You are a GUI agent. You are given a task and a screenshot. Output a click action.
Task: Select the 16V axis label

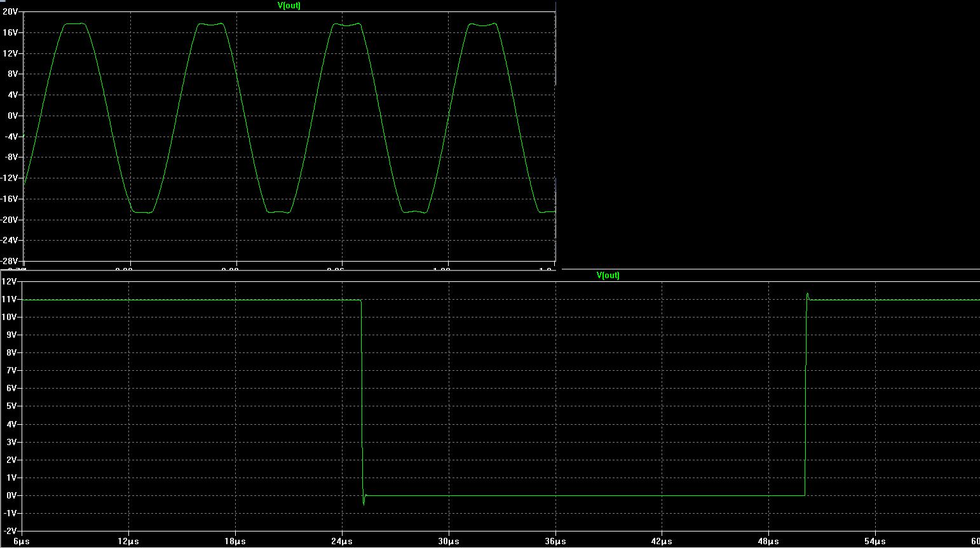11,33
